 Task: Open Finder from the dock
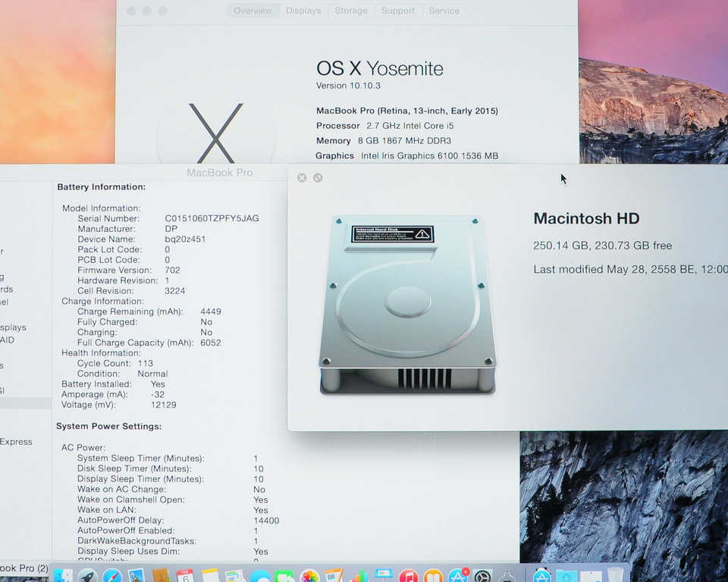click(63, 575)
